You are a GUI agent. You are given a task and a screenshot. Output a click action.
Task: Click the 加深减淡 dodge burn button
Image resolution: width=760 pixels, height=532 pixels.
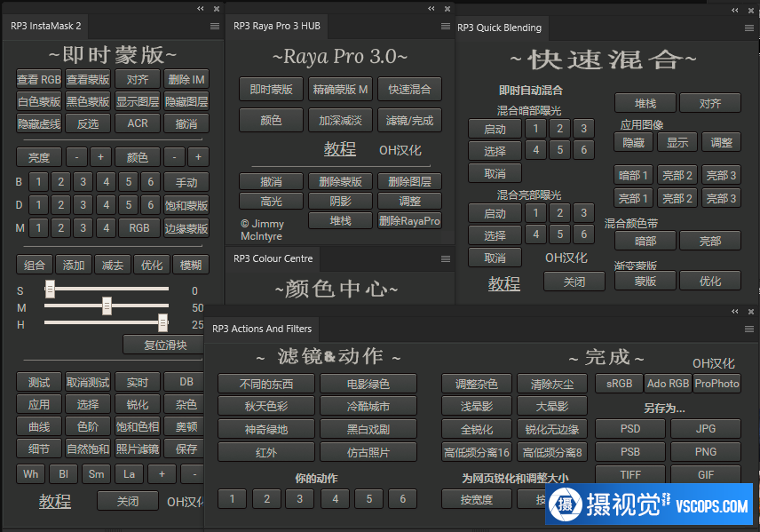340,120
